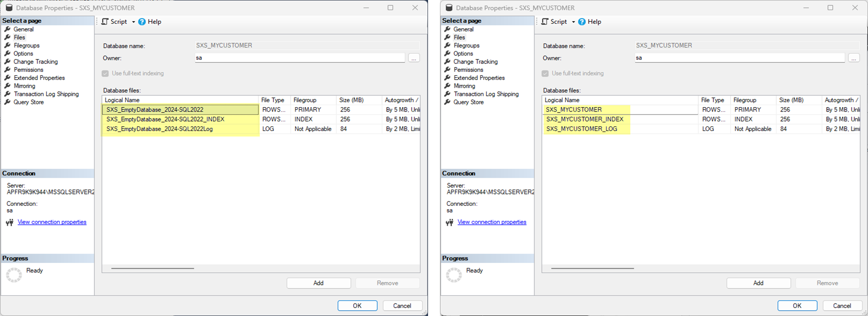868x316 pixels.
Task: Select the SXS_MYCUSTOMER_INDEX logical name cell
Action: coord(584,120)
